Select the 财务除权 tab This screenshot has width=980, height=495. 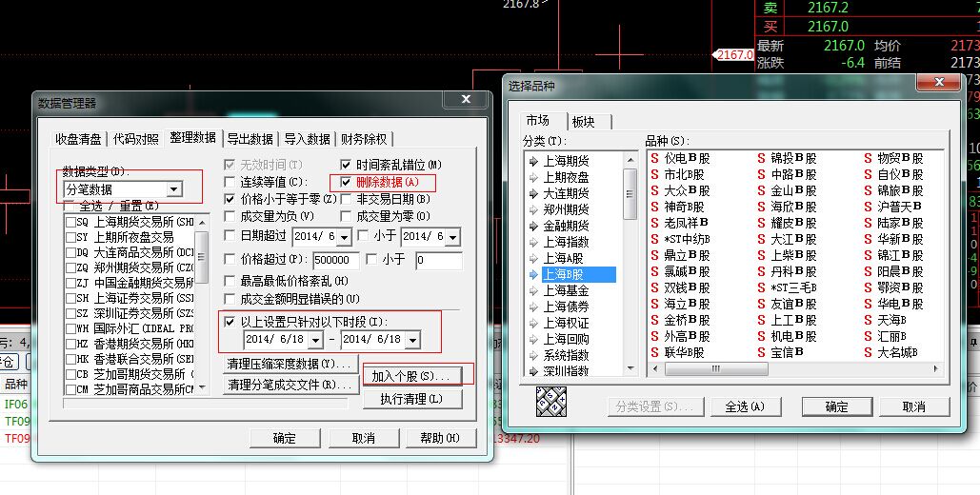pos(365,139)
